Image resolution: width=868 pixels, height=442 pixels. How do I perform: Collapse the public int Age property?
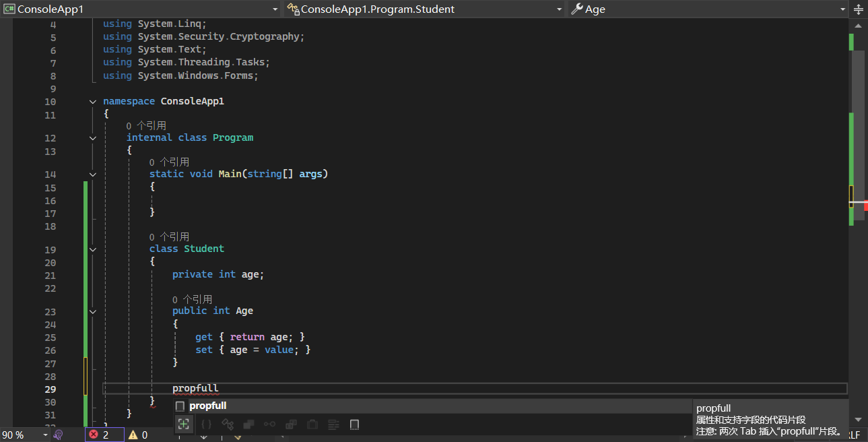click(x=93, y=311)
